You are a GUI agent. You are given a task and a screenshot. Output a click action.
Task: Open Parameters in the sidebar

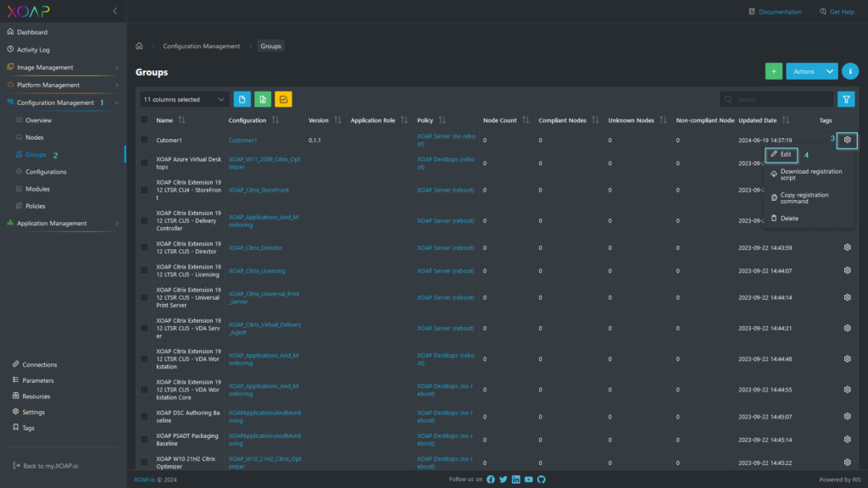coord(37,380)
